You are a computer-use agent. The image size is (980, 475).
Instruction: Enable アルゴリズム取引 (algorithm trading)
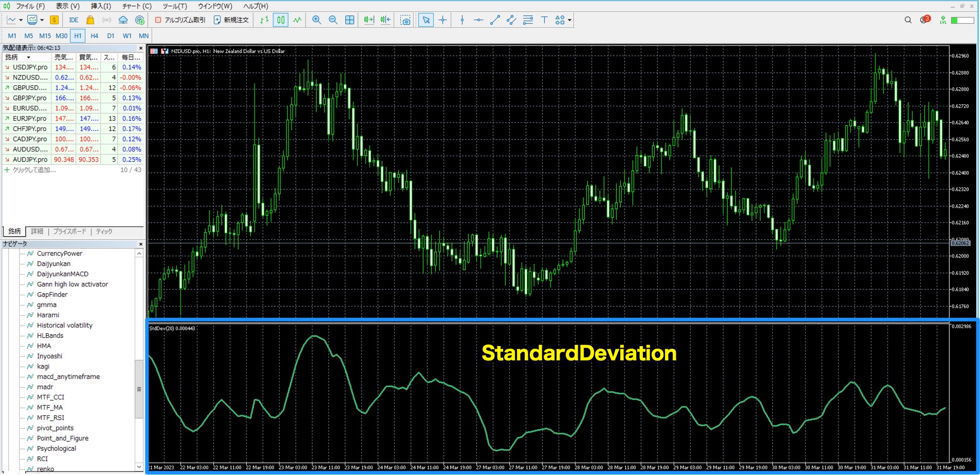tap(179, 20)
